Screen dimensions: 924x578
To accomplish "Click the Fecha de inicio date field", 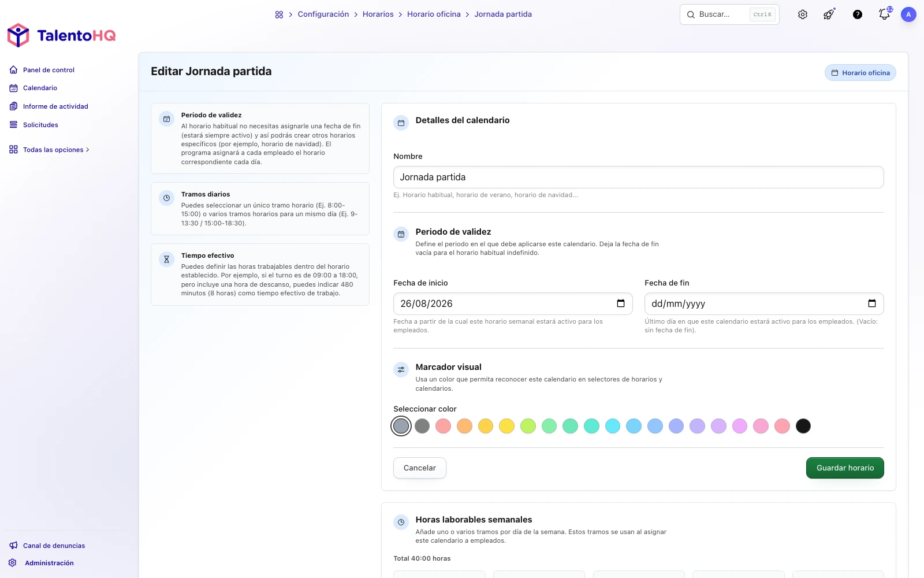I will (513, 304).
